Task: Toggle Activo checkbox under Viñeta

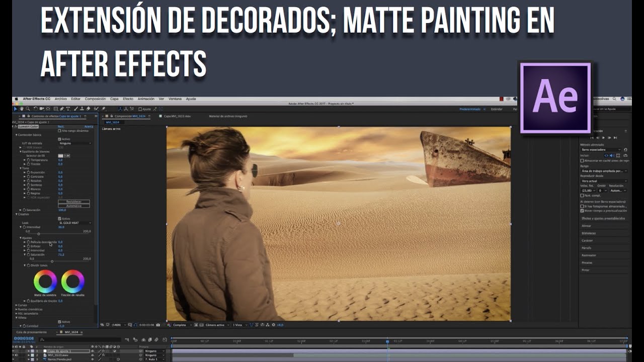Action: 59,322
